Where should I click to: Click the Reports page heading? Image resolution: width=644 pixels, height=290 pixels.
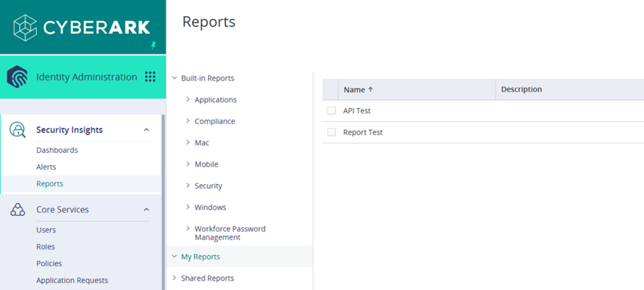[209, 22]
